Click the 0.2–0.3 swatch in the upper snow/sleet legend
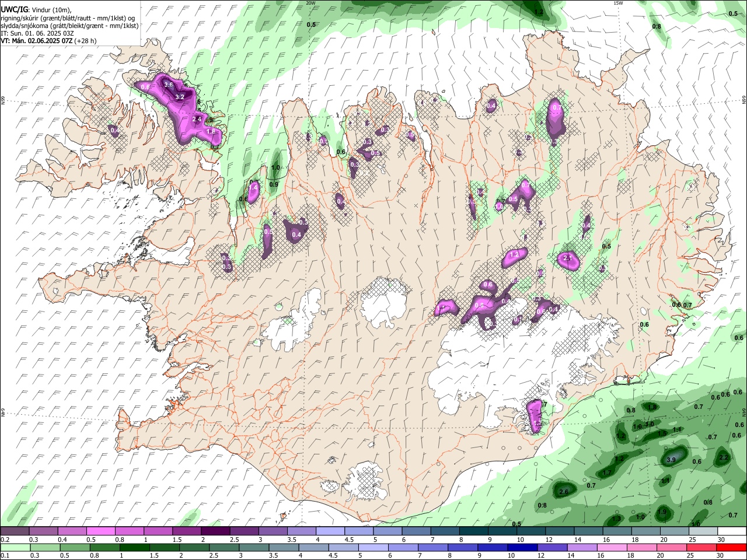747x560 pixels. [14, 531]
